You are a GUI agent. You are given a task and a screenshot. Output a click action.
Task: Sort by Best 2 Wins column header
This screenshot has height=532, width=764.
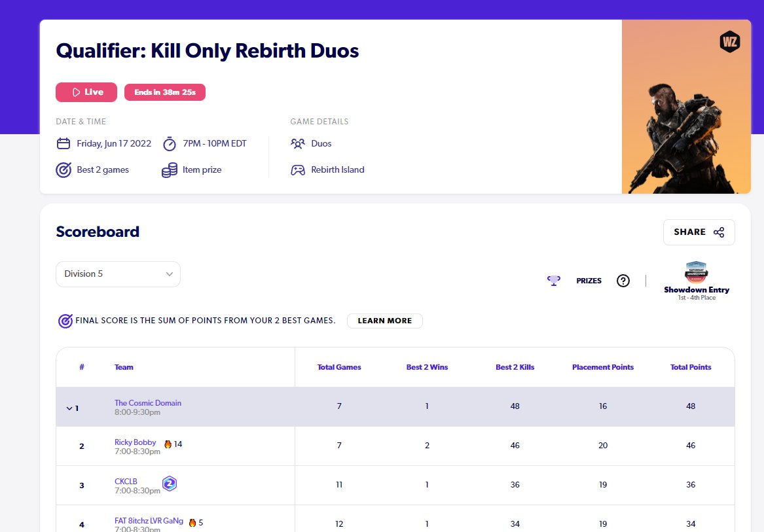427,367
